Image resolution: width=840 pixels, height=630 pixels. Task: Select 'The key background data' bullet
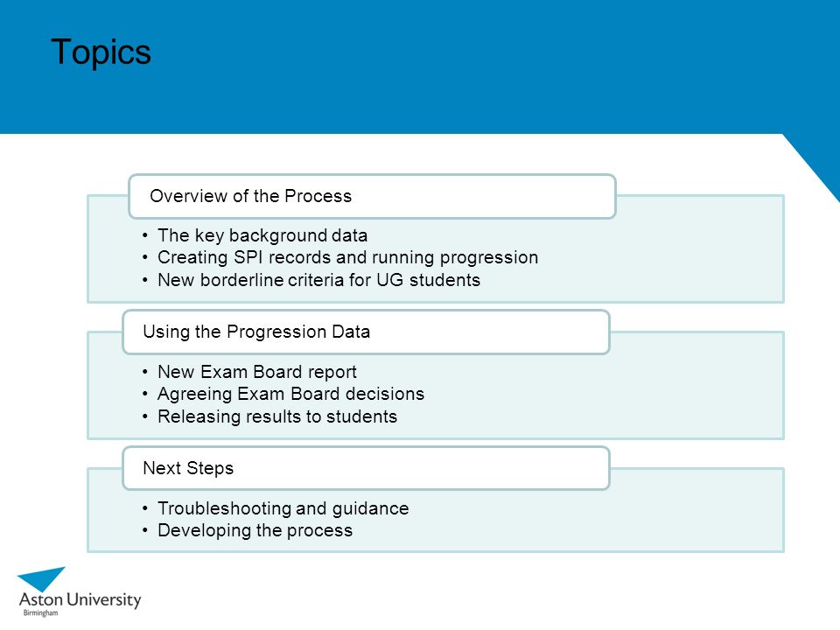[x=262, y=235]
